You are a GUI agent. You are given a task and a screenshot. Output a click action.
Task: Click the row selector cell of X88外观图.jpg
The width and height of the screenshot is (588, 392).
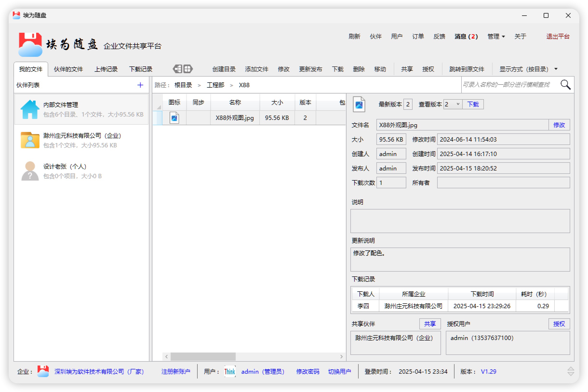point(157,118)
